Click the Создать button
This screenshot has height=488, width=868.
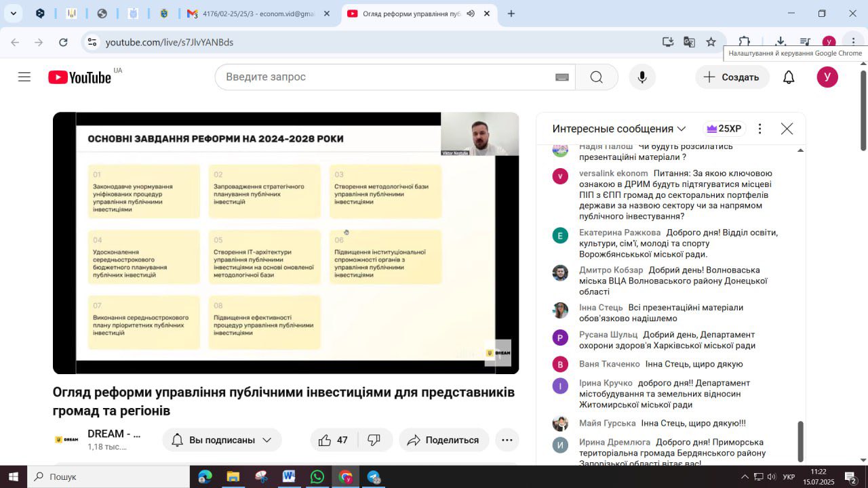732,77
